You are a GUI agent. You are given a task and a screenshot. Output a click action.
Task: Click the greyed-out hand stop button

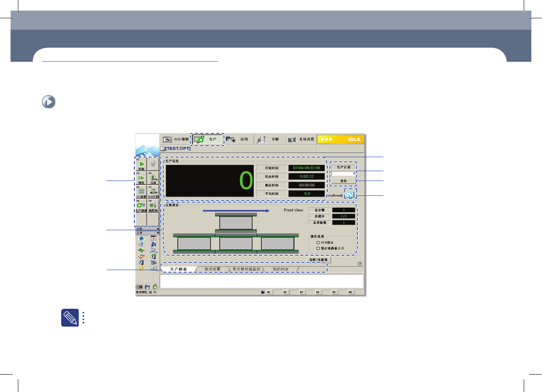click(x=153, y=164)
